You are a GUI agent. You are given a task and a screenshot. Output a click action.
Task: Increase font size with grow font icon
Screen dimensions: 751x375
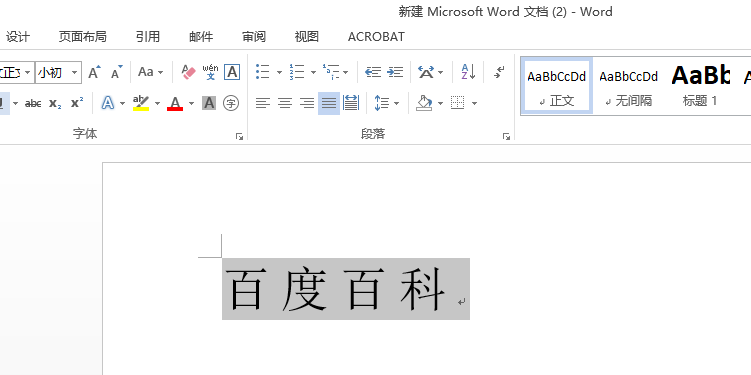pyautogui.click(x=94, y=72)
